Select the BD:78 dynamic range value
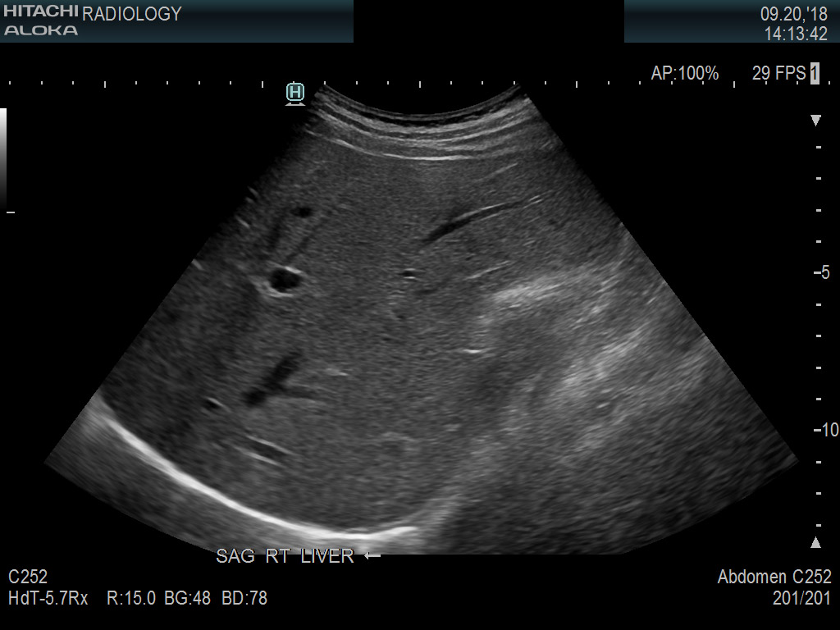The height and width of the screenshot is (630, 840). 244,599
